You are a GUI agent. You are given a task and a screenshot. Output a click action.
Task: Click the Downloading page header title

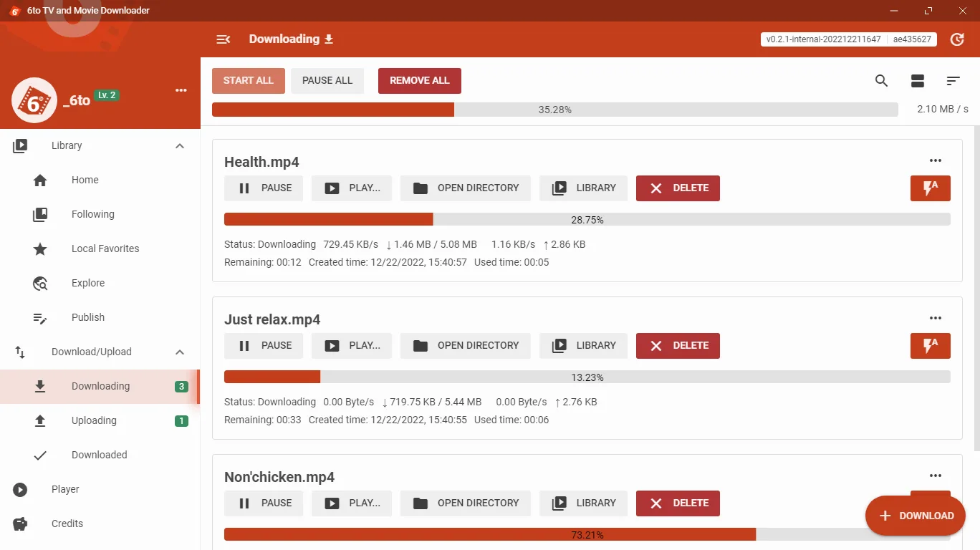click(x=284, y=39)
